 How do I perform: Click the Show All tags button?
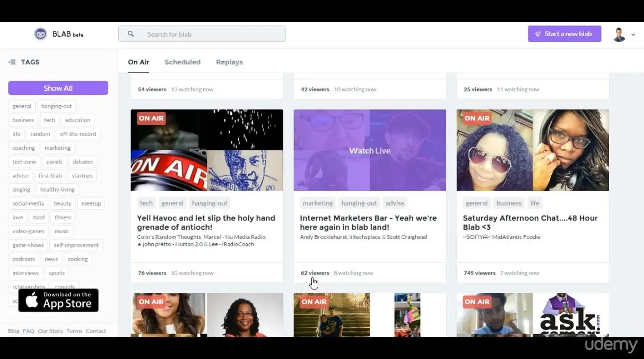pyautogui.click(x=58, y=88)
